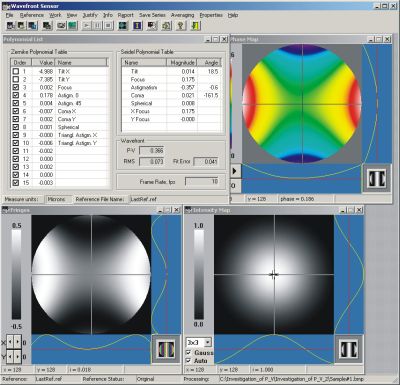Image resolution: width=400 pixels, height=385 pixels.
Task: Click the fringes window display-mode icon button
Action: click(x=166, y=349)
